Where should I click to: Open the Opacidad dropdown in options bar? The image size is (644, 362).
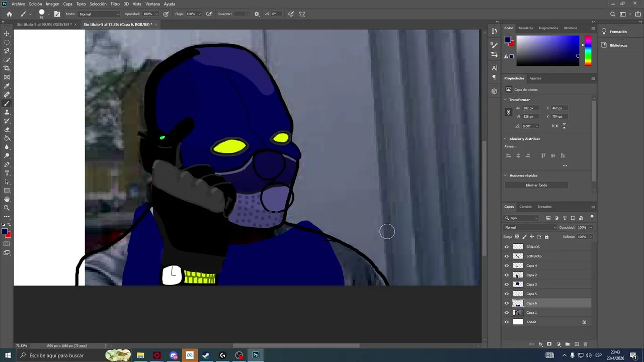point(156,14)
